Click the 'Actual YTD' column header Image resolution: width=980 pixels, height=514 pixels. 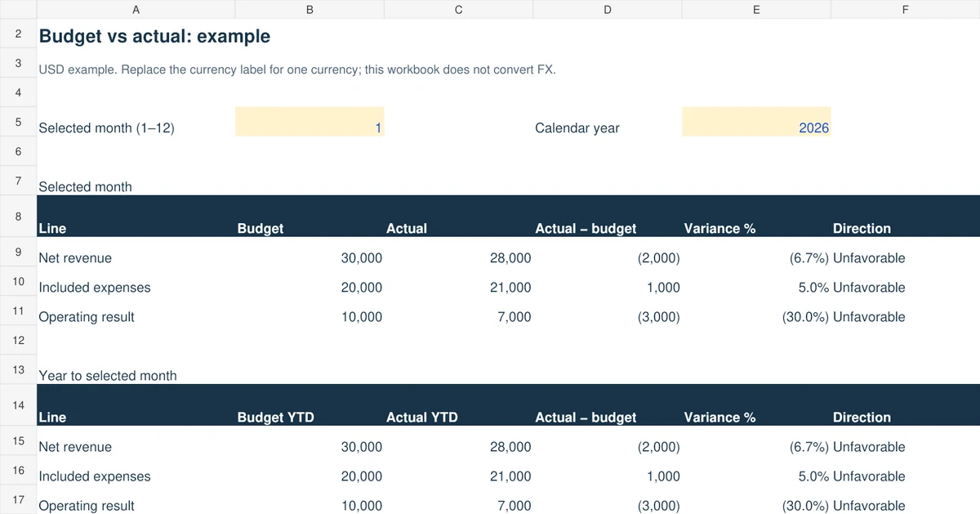(422, 418)
